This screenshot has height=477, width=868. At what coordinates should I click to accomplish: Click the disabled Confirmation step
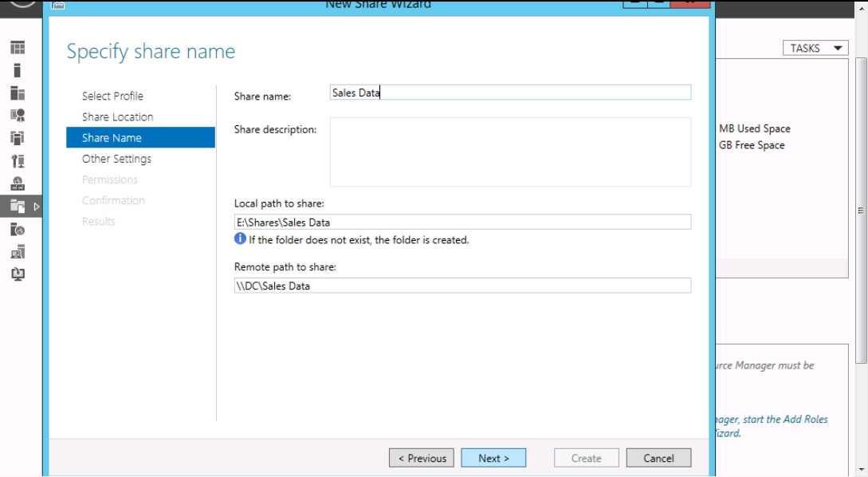click(113, 200)
